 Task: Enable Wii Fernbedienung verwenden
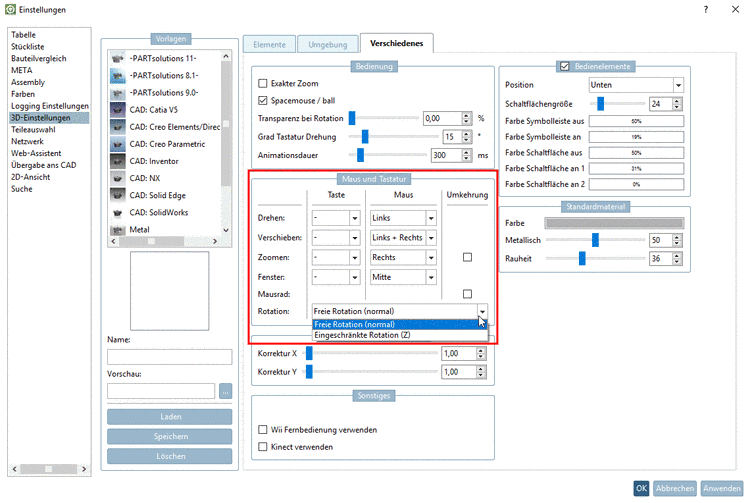pos(263,429)
